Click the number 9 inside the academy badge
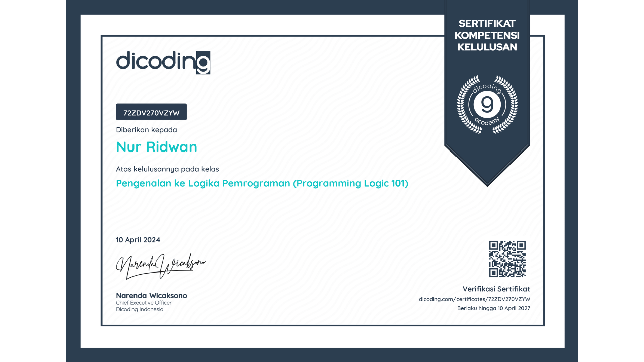This screenshot has height=362, width=644. 487,105
